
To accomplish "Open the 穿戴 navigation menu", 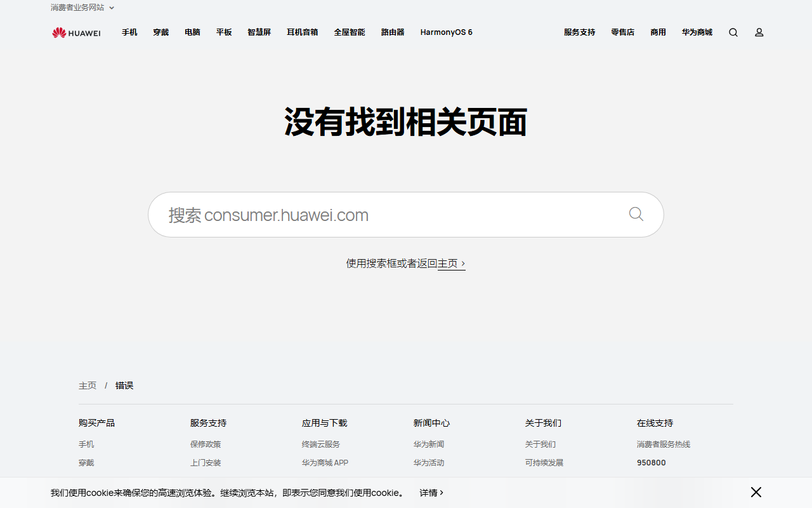I will 160,32.
